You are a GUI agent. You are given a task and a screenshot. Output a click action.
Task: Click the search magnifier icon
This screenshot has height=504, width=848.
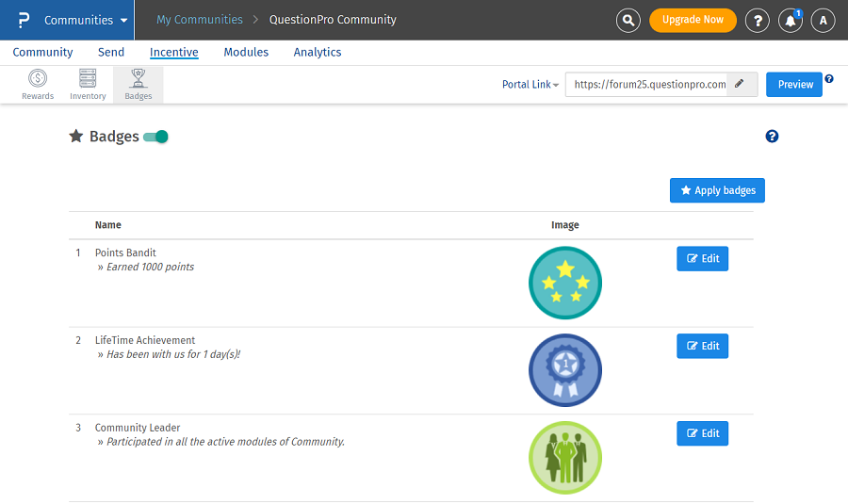coord(628,20)
